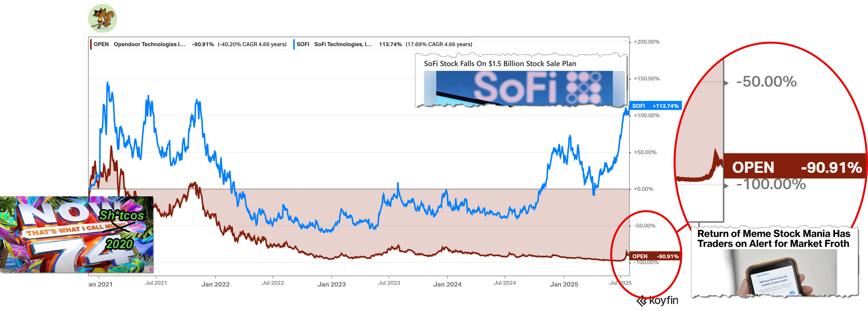Click the SoFi Technologies name in the legend
Image resolution: width=868 pixels, height=311 pixels.
coord(343,45)
